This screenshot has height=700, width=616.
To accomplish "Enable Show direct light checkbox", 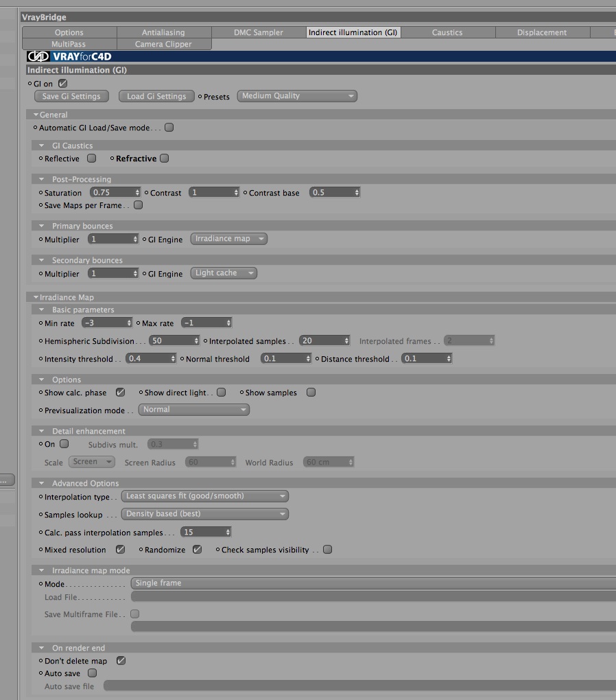I will pyautogui.click(x=221, y=393).
